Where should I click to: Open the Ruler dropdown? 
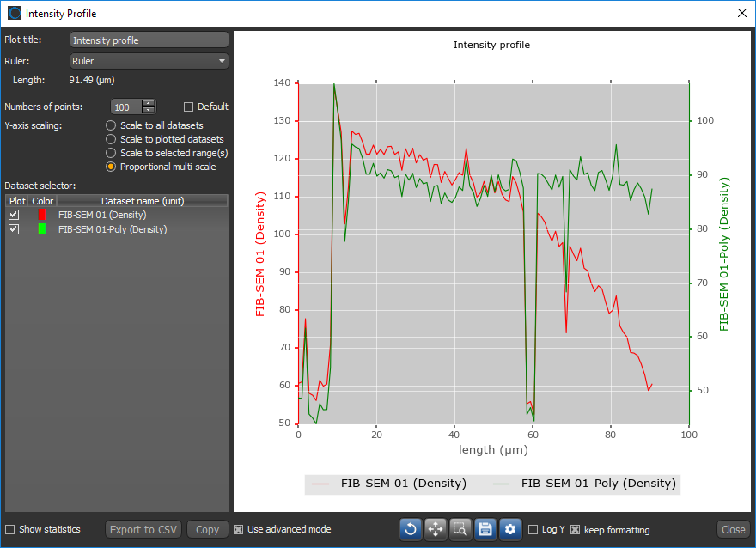click(x=149, y=61)
